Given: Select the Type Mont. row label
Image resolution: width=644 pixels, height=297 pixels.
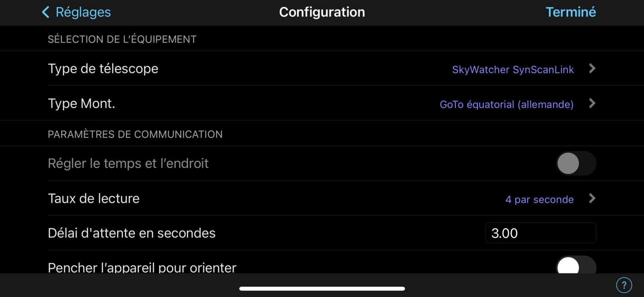Looking at the screenshot, I should coord(82,103).
